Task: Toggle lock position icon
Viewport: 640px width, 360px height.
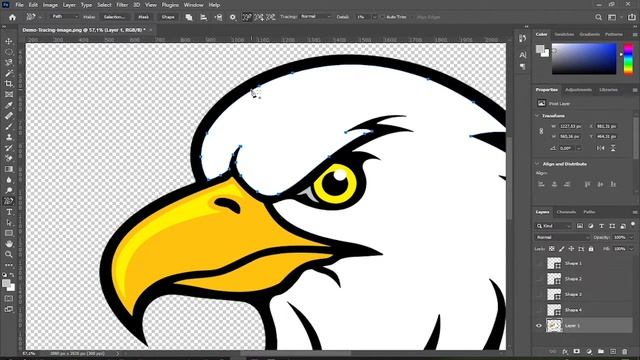Action: point(571,249)
